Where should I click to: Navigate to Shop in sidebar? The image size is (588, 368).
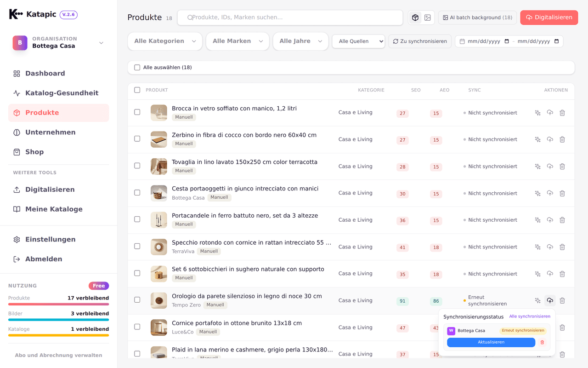coord(58,152)
